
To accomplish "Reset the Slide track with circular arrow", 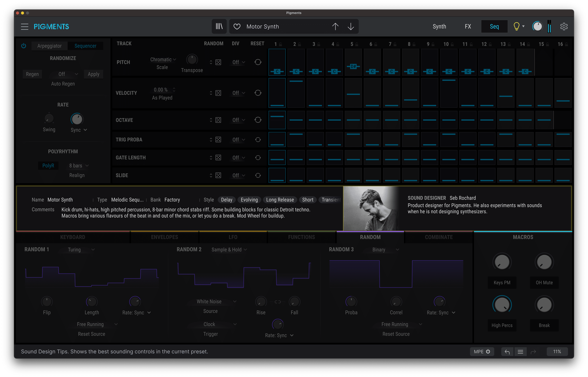I will [x=258, y=175].
